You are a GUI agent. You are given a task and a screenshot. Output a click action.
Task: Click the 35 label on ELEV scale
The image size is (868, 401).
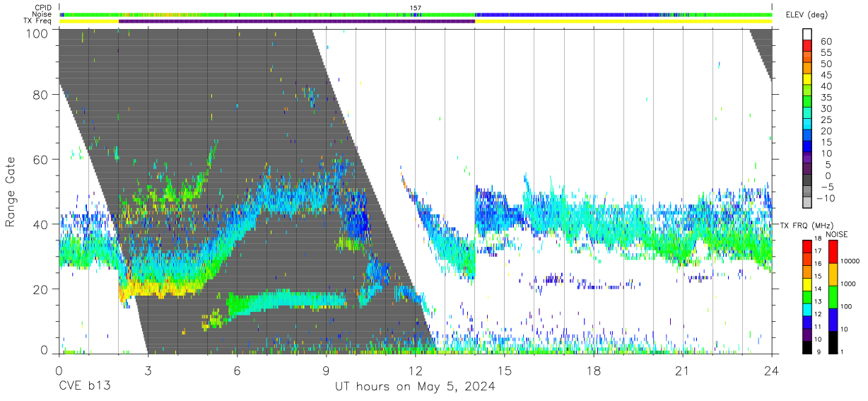[826, 98]
